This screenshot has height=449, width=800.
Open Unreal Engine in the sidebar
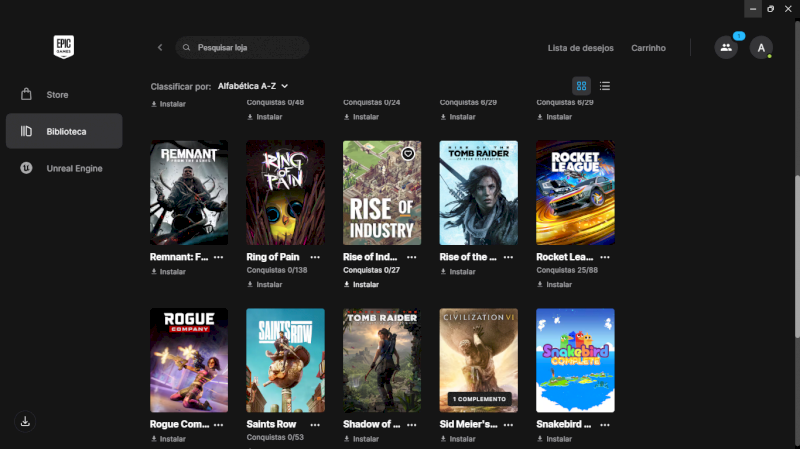[74, 168]
